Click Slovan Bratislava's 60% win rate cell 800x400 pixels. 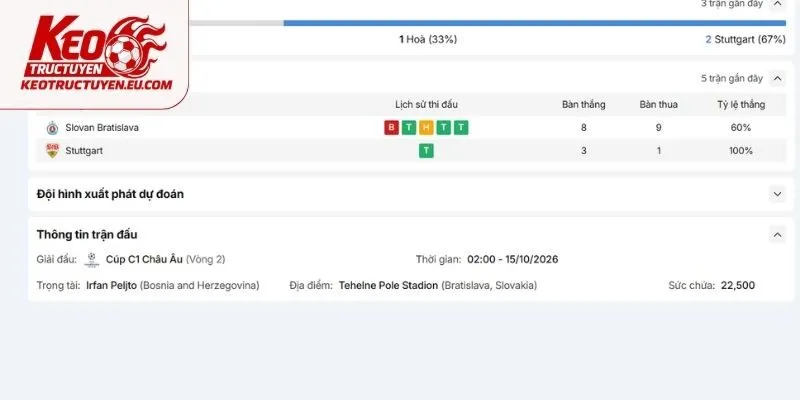[741, 128]
